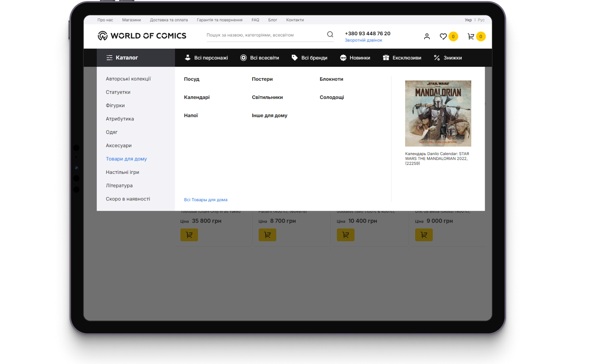The image size is (614, 364).
Task: Open Інше для дому subcategory
Action: click(x=270, y=115)
